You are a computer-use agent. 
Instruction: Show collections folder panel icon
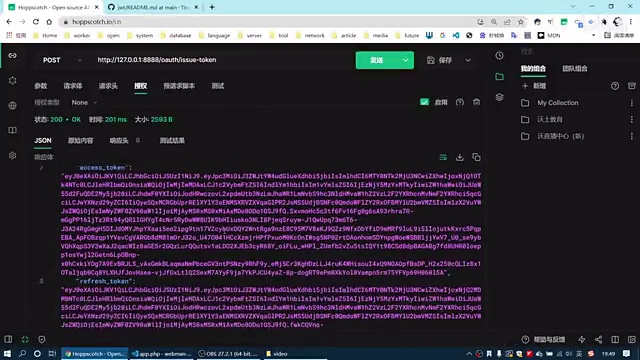(x=499, y=76)
